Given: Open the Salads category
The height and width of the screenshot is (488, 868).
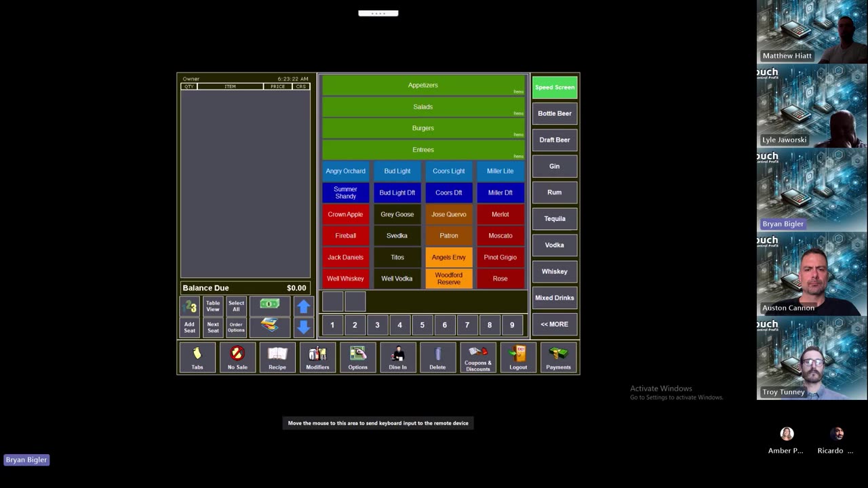Looking at the screenshot, I should point(423,107).
